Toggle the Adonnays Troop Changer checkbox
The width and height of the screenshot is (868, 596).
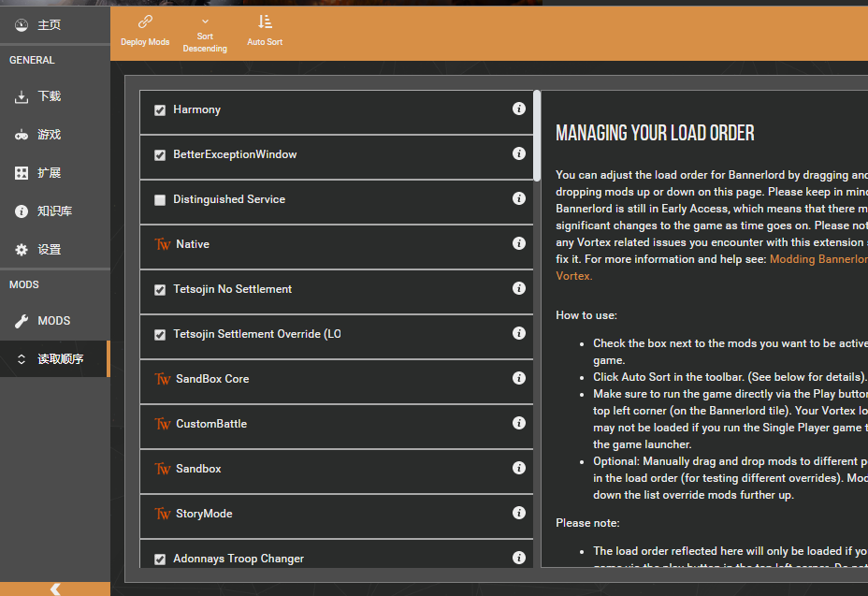[160, 559]
